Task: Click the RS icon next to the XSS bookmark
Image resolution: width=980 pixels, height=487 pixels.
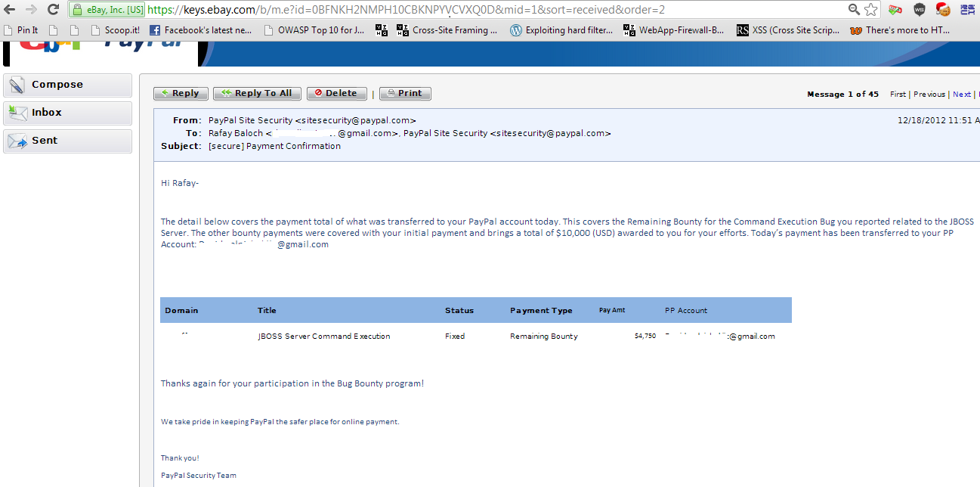Action: coord(743,30)
